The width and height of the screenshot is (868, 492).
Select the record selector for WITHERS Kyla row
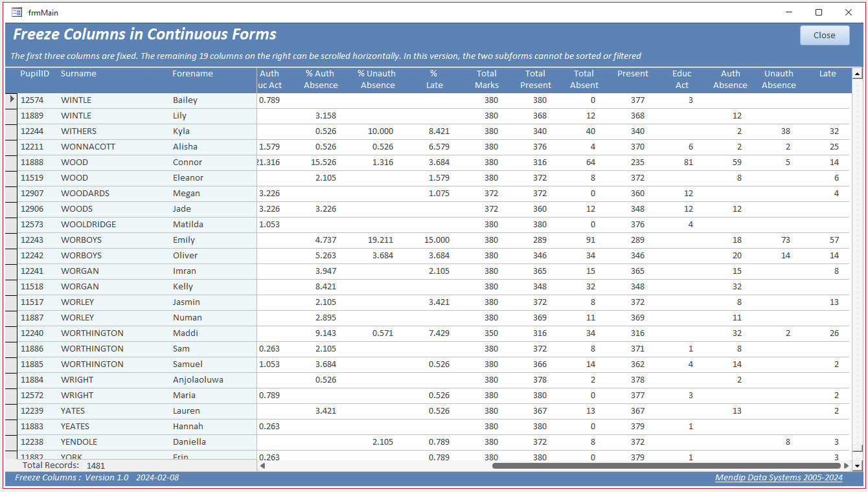[x=11, y=131]
